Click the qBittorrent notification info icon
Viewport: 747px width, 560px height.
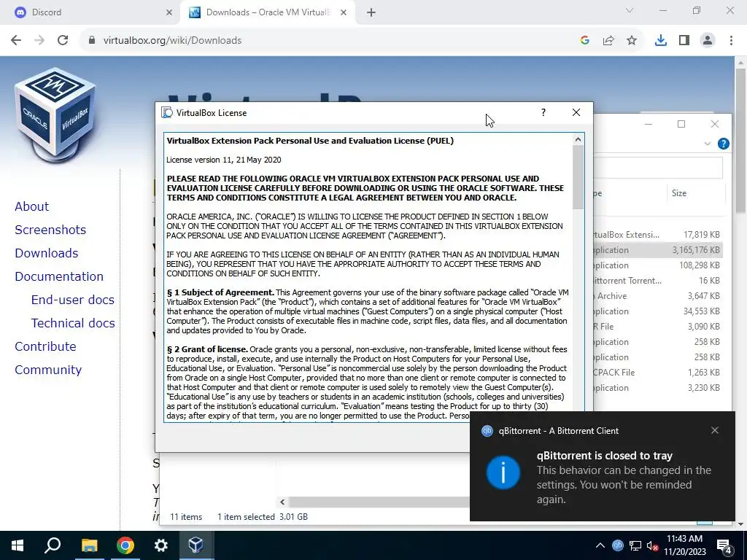(x=503, y=472)
